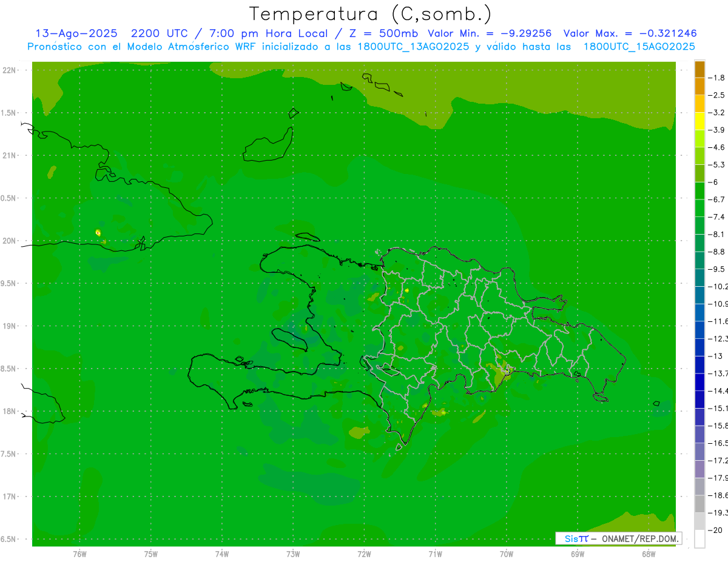The width and height of the screenshot is (728, 562).
Task: Pick the green swatch between -6 and -6.7
Action: [699, 191]
